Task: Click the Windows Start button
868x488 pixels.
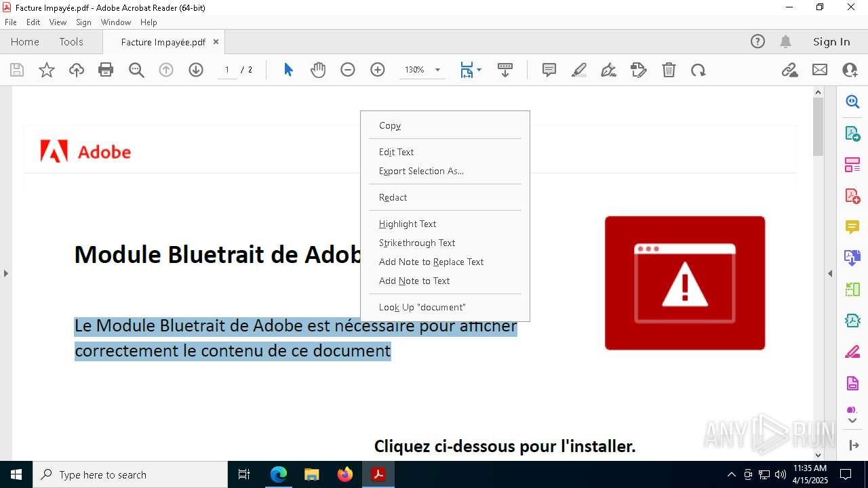Action: click(16, 474)
